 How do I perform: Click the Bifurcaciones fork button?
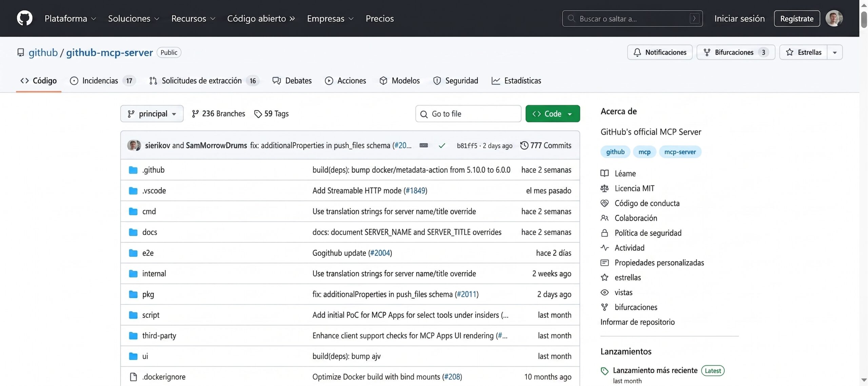point(736,53)
